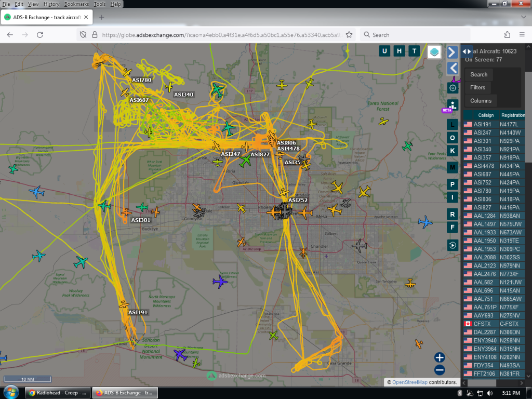Zoom out with the minus button
The image size is (532, 399).
point(440,370)
